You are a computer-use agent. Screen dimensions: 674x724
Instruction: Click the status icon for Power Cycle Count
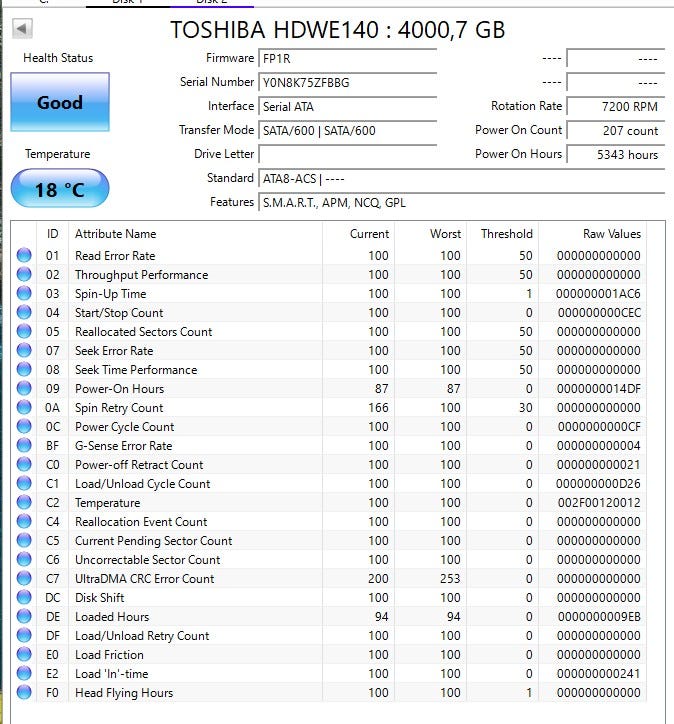pyautogui.click(x=24, y=426)
